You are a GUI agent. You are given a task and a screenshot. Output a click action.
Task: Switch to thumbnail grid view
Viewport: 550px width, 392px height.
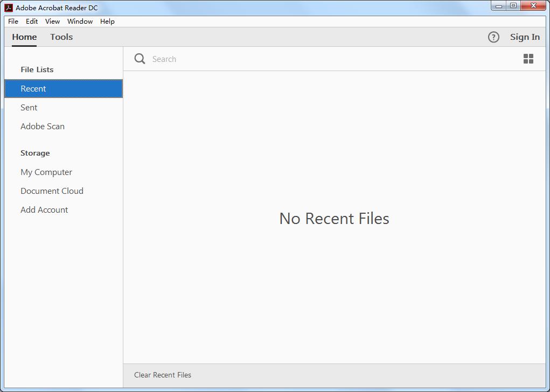(x=528, y=59)
